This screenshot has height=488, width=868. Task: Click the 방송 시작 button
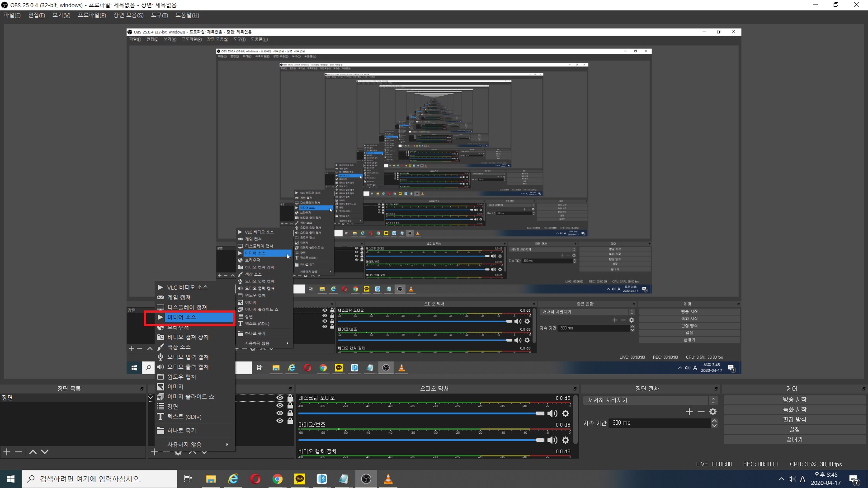coord(794,400)
